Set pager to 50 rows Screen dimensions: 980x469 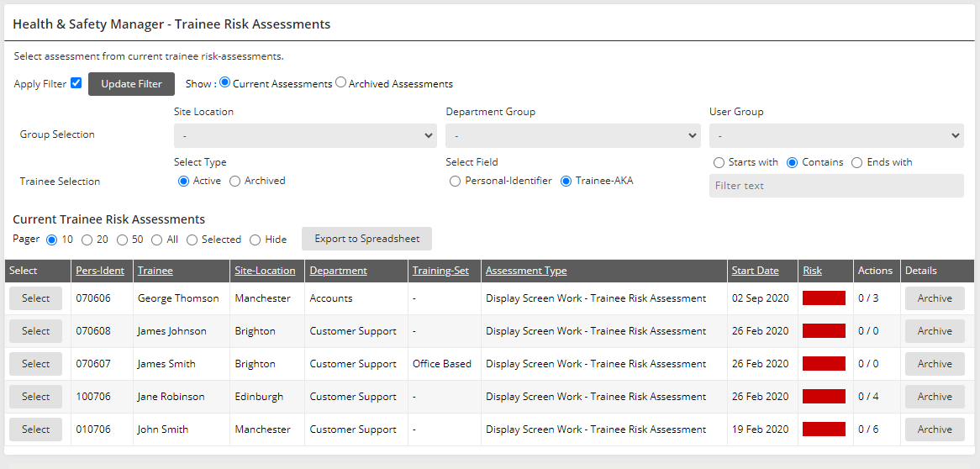point(123,240)
